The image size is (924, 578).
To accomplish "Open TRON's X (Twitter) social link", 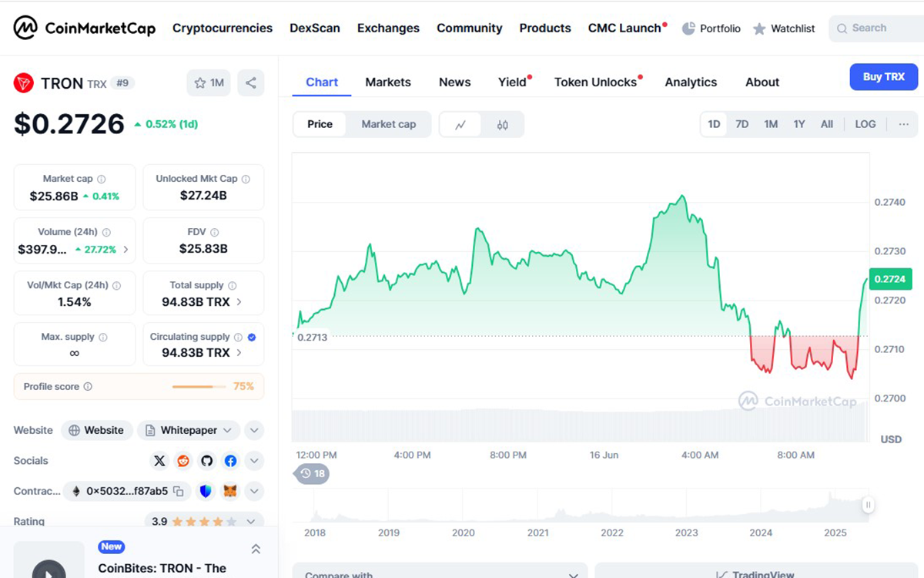I will point(159,461).
